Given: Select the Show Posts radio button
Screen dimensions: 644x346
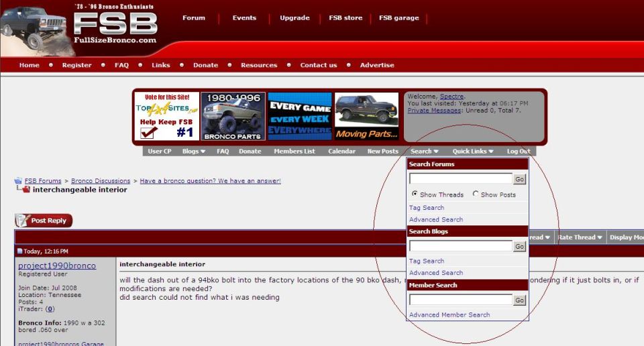Looking at the screenshot, I should pyautogui.click(x=476, y=194).
